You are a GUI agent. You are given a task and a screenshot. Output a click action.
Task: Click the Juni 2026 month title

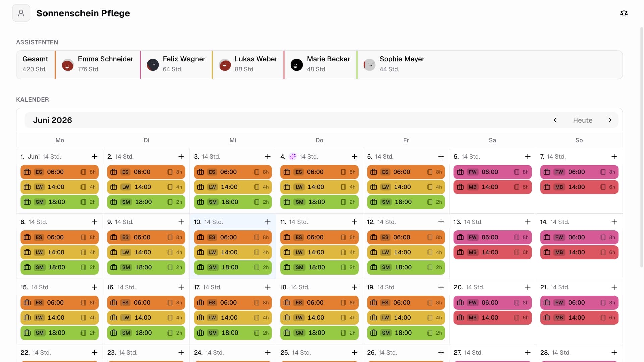(x=53, y=120)
